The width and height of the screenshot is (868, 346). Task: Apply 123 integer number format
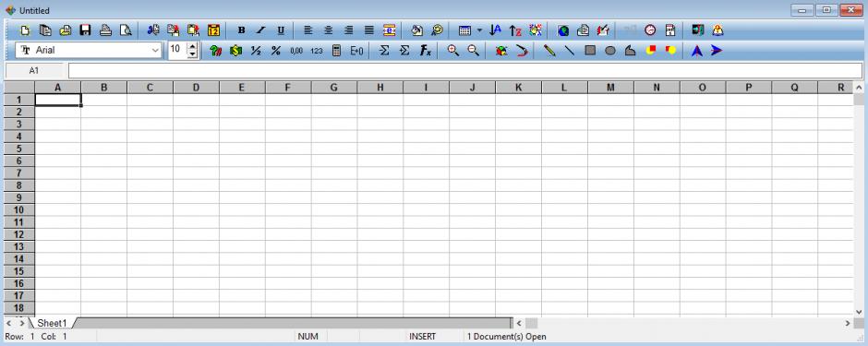316,51
